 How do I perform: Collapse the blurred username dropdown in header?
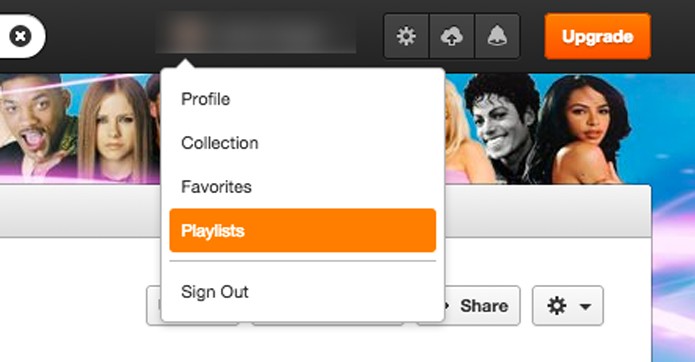point(255,33)
